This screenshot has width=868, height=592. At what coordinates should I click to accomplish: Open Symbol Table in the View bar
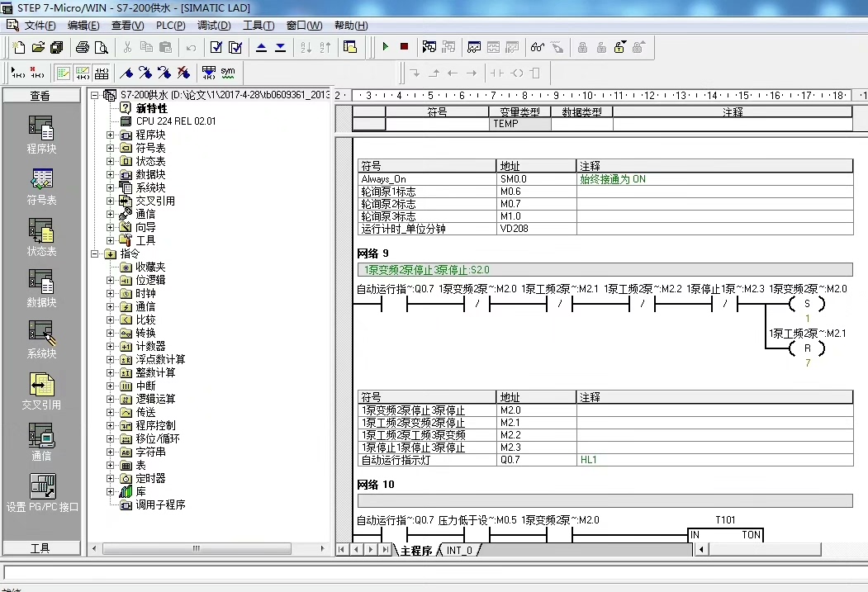point(41,187)
